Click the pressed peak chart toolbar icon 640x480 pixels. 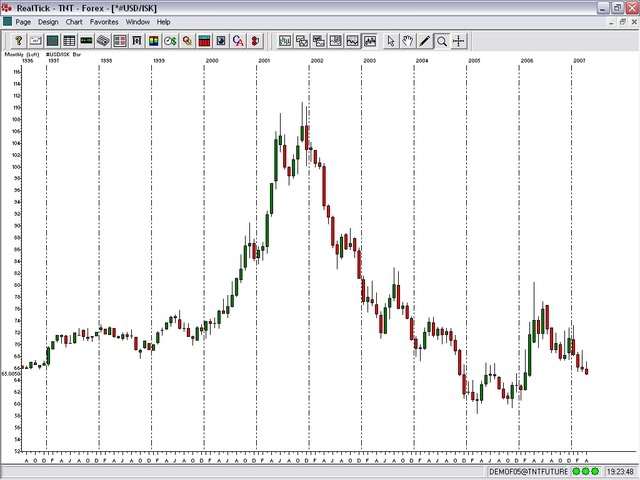click(x=370, y=41)
